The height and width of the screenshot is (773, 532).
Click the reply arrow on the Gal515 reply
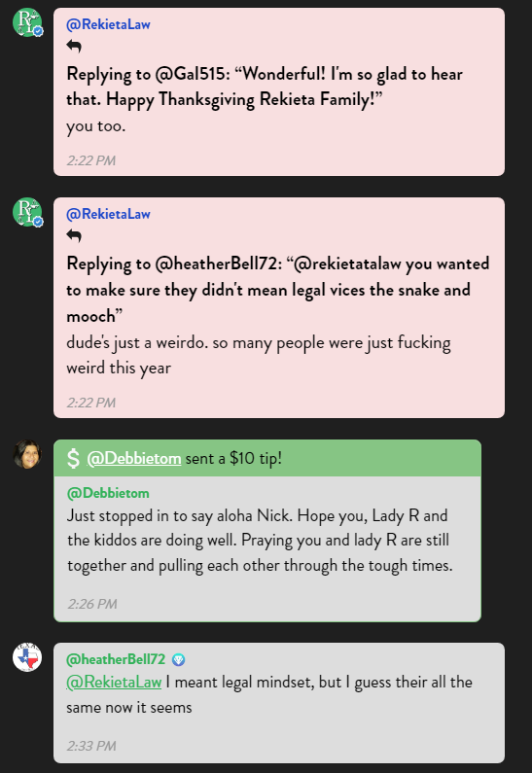click(74, 47)
